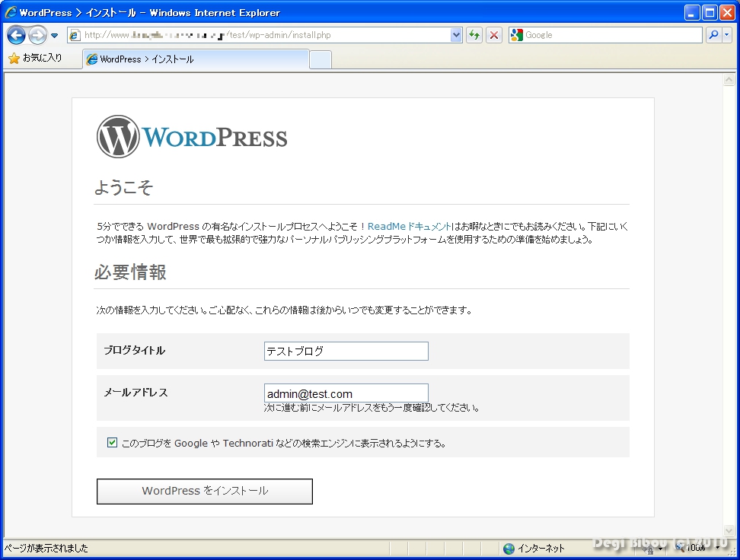Open a new blank tab
Image resolution: width=740 pixels, height=560 pixels.
pos(321,59)
